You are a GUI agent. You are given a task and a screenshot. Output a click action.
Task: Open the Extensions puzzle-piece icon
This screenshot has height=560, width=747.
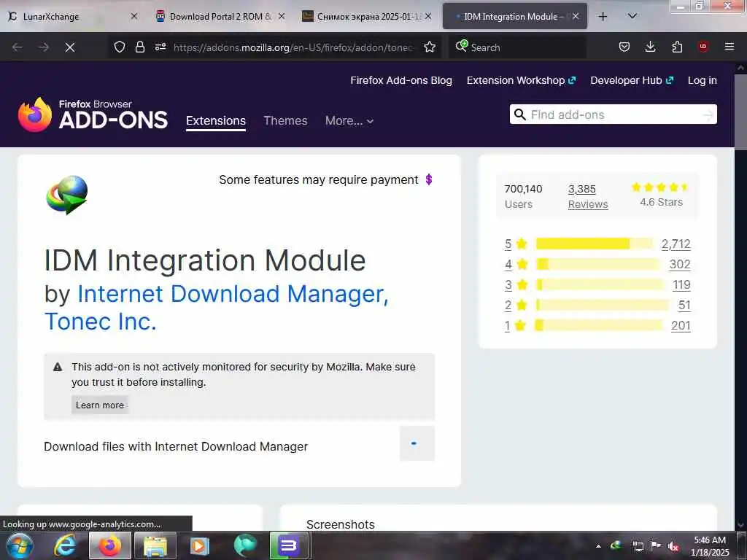tap(677, 47)
